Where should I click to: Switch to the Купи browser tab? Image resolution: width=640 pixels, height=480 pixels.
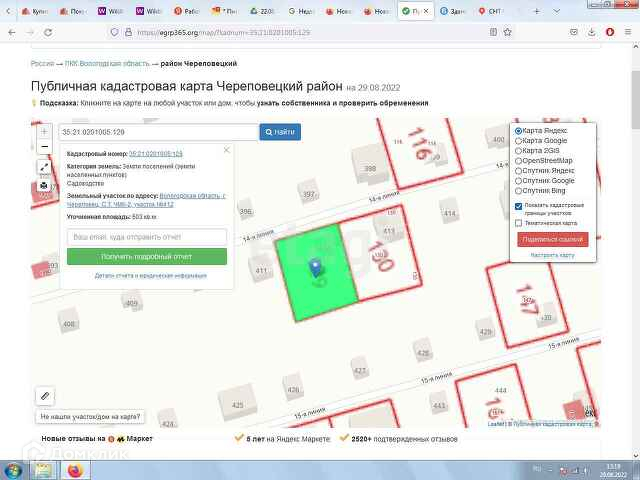[x=35, y=11]
